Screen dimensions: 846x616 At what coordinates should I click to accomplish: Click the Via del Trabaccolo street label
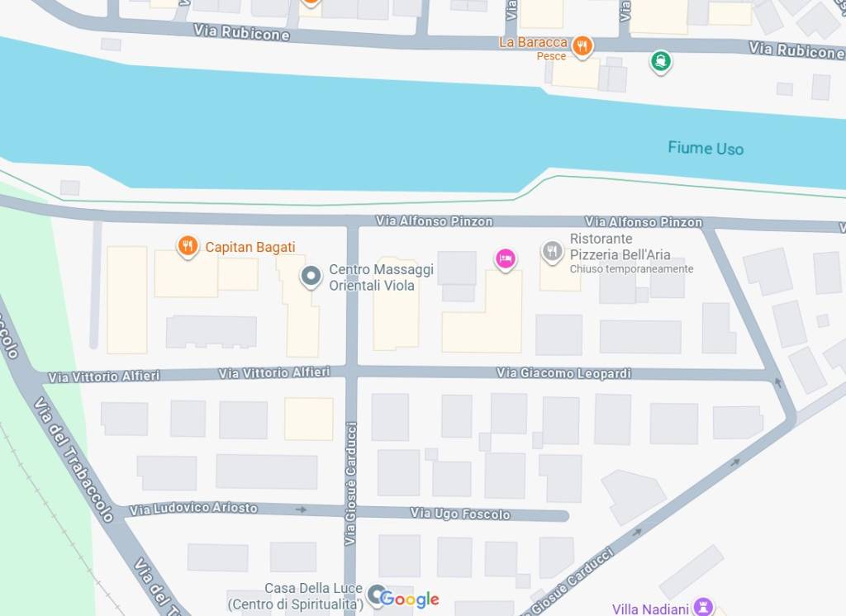click(x=74, y=460)
